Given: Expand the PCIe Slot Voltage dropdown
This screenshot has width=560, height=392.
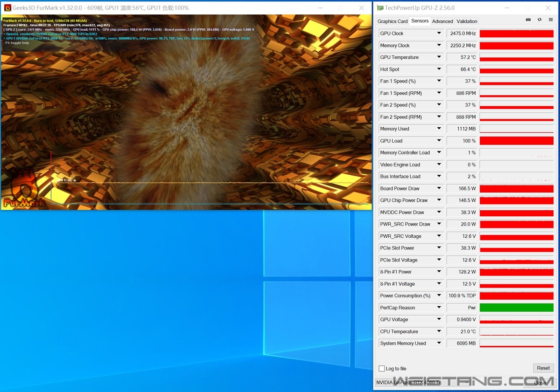Looking at the screenshot, I should 439,260.
